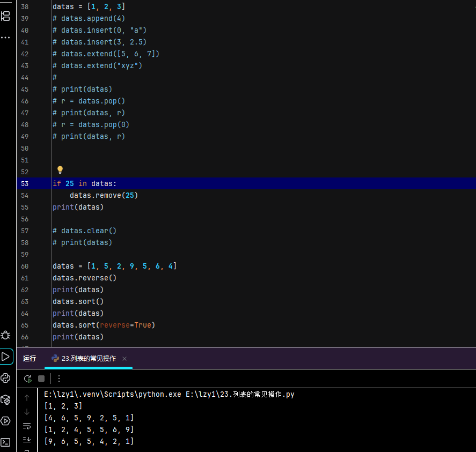Viewport: 476px width, 452px height.
Task: Toggle soft-wrap in the run console
Action: pos(27,426)
